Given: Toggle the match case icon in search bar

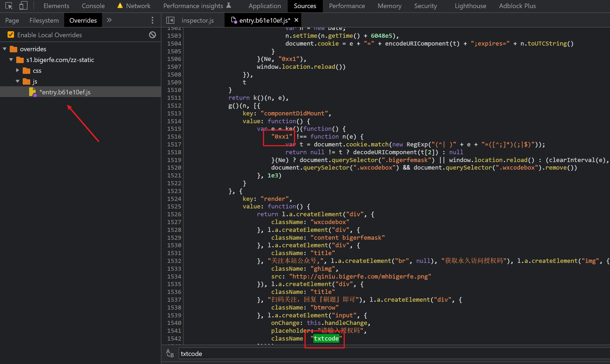Looking at the screenshot, I should click(x=170, y=353).
